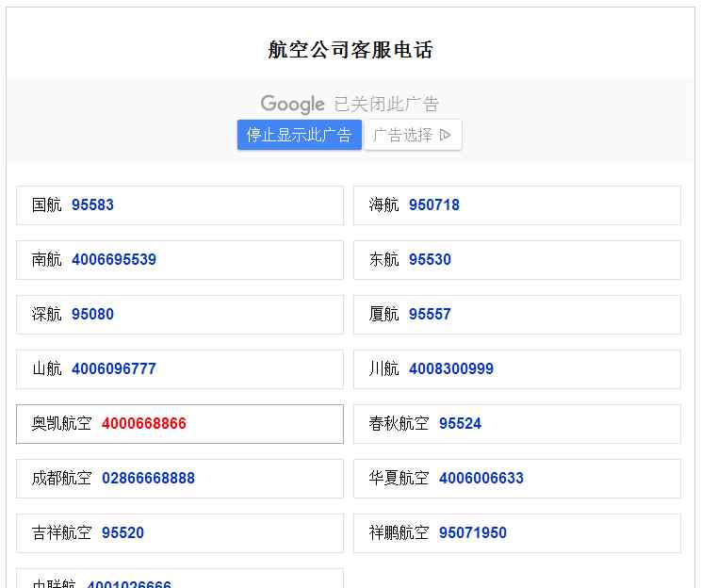Open 华夏航空 number 4006006633

[481, 478]
